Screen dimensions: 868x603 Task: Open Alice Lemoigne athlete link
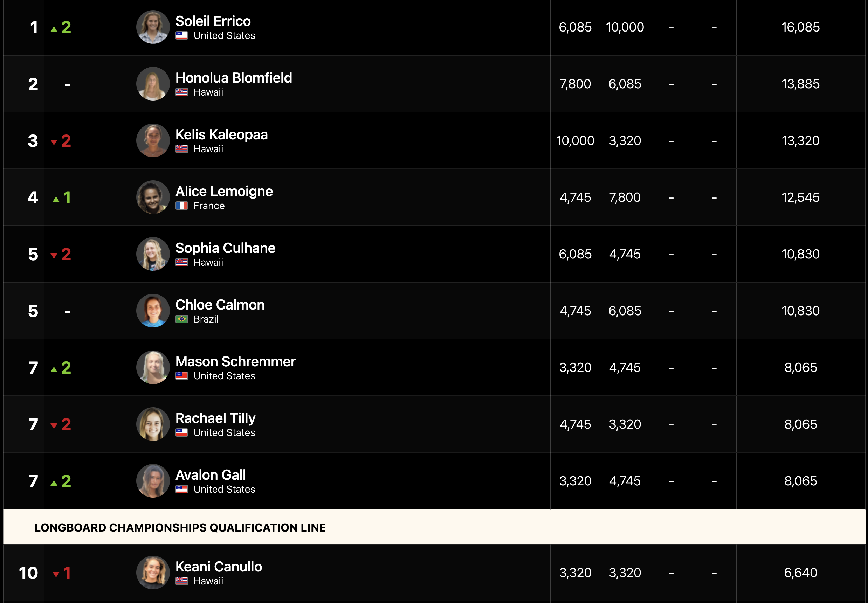point(224,191)
